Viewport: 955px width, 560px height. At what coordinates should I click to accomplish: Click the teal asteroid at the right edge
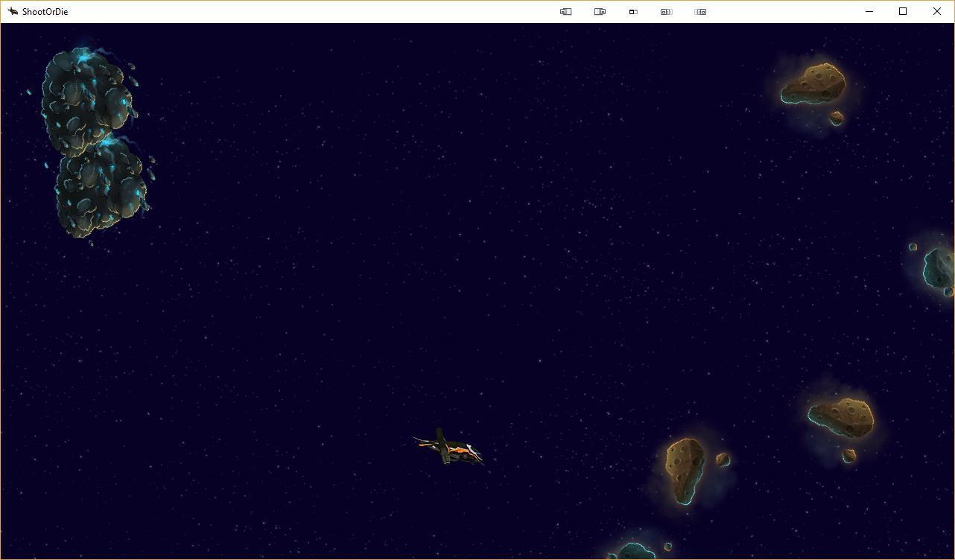tap(939, 267)
